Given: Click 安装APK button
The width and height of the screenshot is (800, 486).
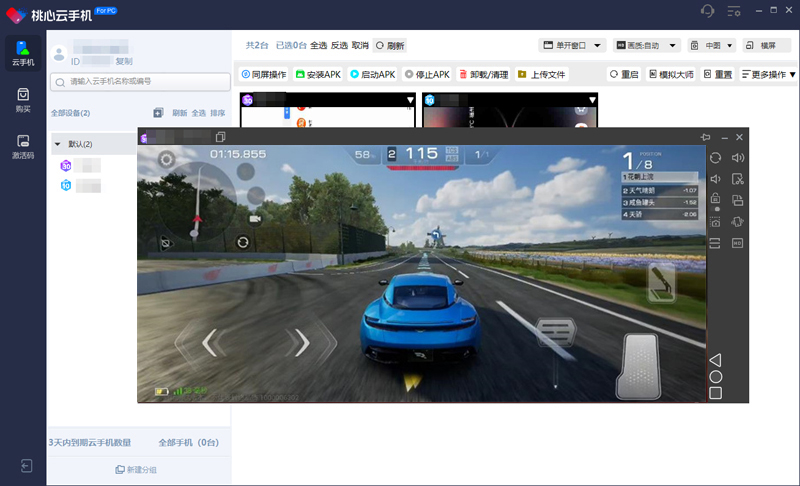Looking at the screenshot, I should click(x=318, y=74).
